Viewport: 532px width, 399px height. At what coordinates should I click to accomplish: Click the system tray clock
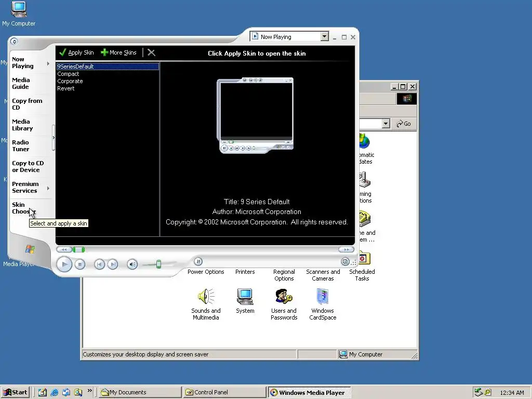pos(512,393)
